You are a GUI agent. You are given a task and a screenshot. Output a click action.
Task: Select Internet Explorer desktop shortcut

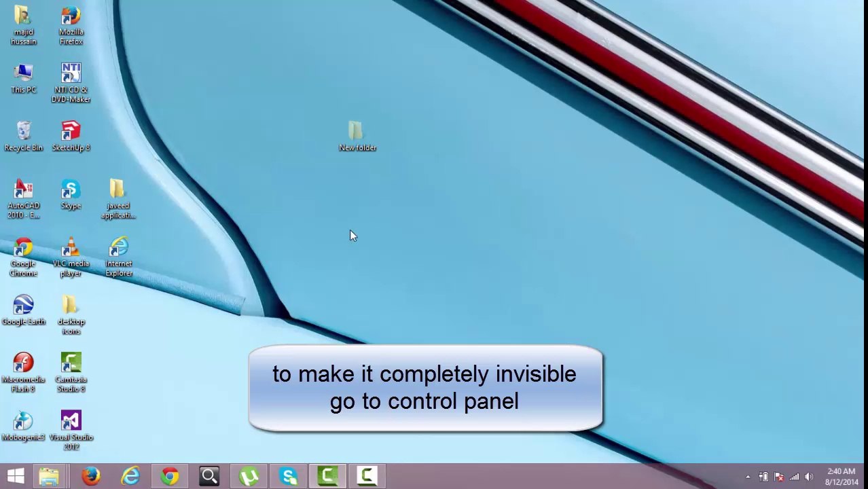tap(118, 257)
